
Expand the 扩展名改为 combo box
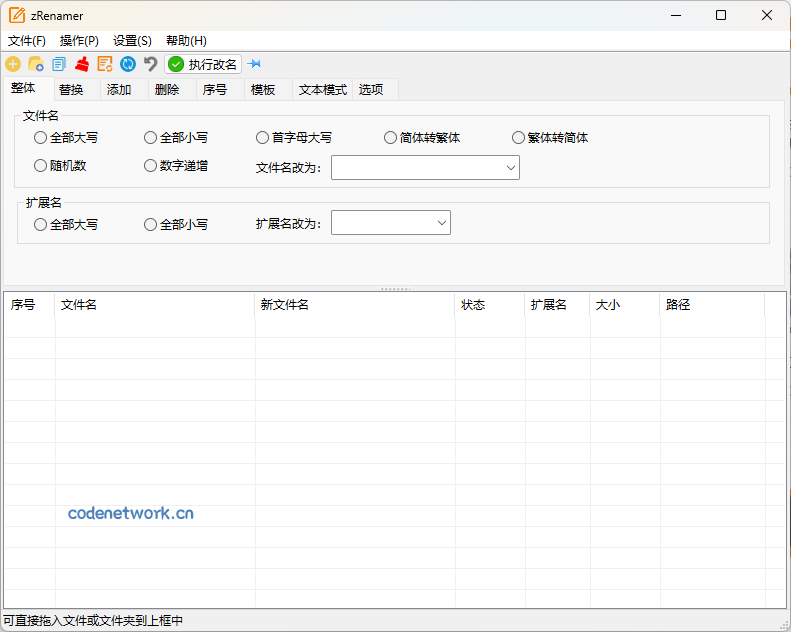tap(391, 223)
